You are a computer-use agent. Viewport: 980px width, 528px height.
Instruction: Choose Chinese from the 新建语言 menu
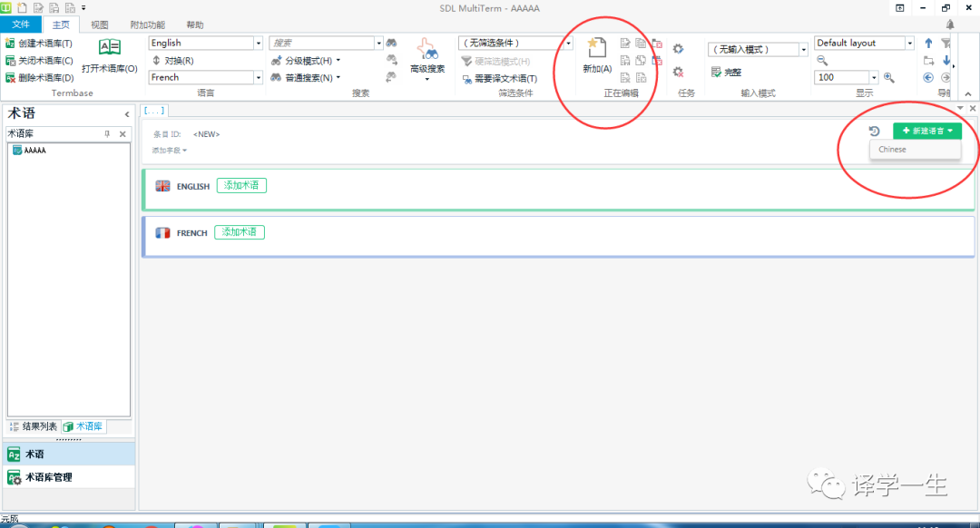tap(915, 150)
